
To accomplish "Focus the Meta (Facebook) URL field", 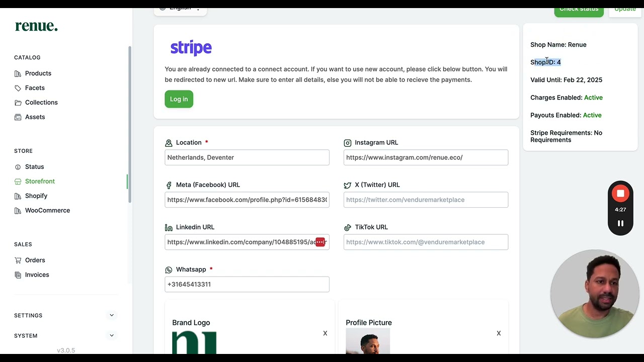I will click(x=247, y=200).
